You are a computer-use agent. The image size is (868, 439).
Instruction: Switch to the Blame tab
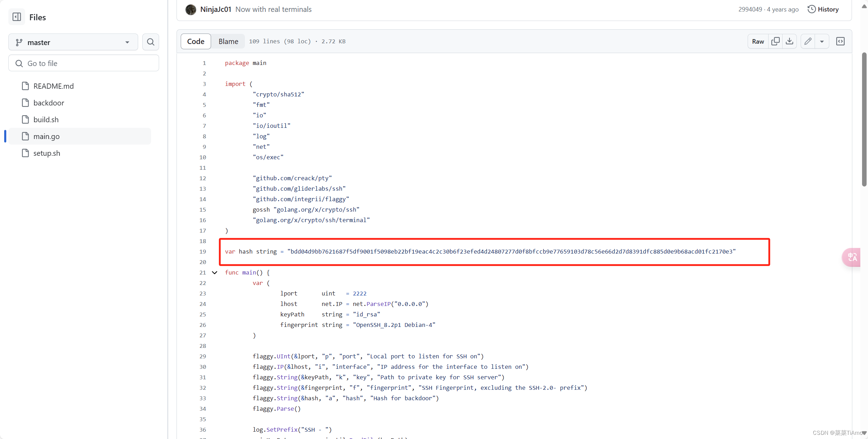[x=228, y=41]
